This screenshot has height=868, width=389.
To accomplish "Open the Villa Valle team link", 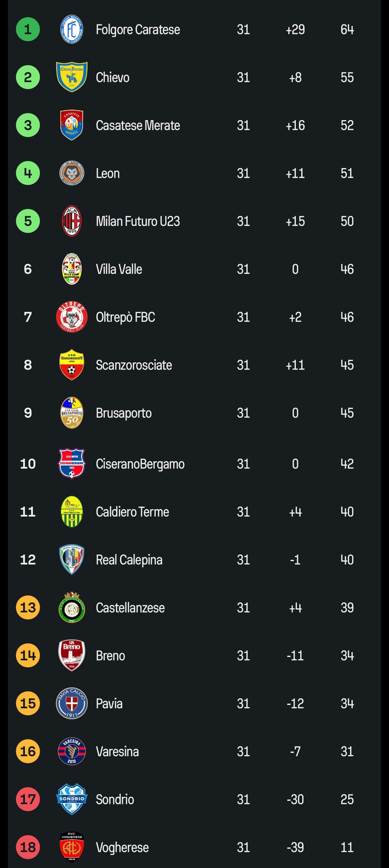I will (x=119, y=269).
